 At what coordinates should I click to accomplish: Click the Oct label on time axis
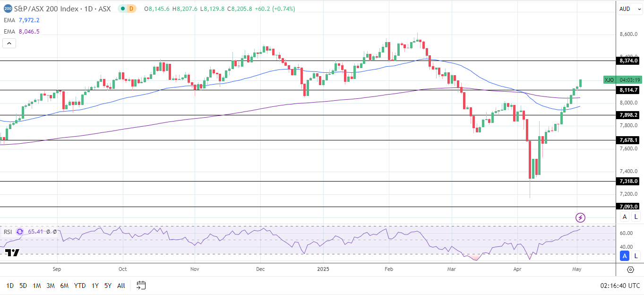(122, 269)
